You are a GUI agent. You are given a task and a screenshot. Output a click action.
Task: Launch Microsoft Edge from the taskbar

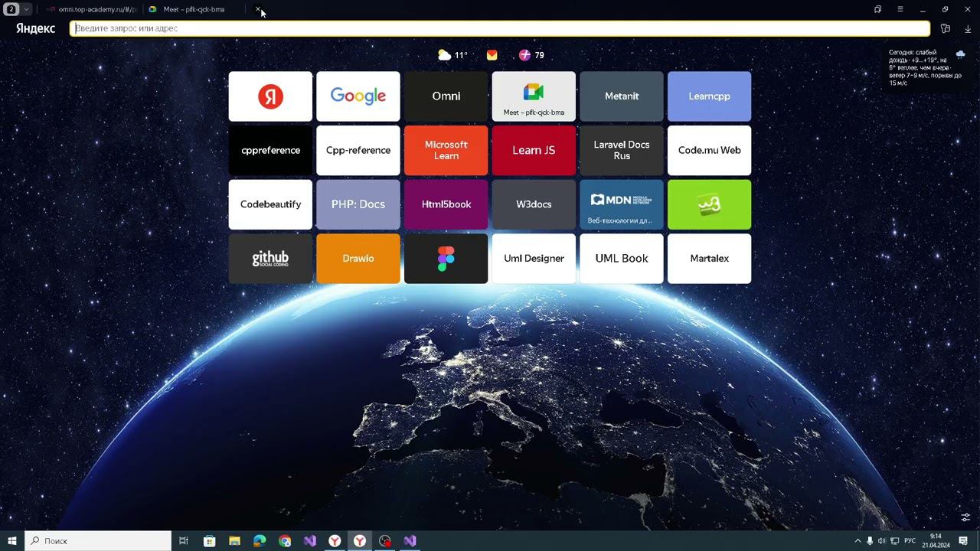[260, 541]
